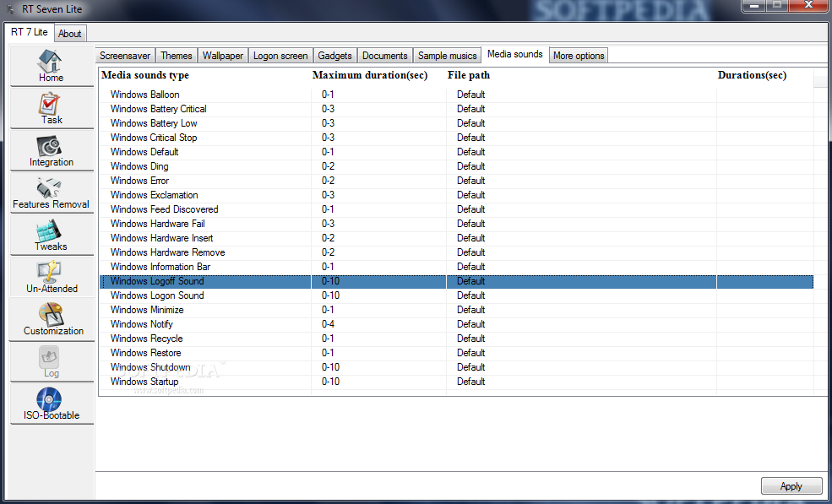Sort by Media sounds type header
Screen dimensions: 832x504
coord(144,75)
